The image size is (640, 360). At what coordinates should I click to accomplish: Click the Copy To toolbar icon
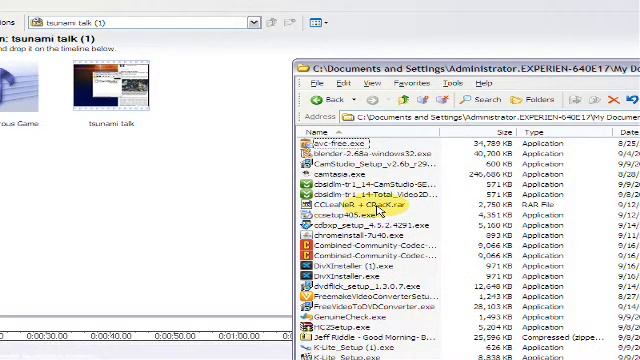click(x=595, y=100)
